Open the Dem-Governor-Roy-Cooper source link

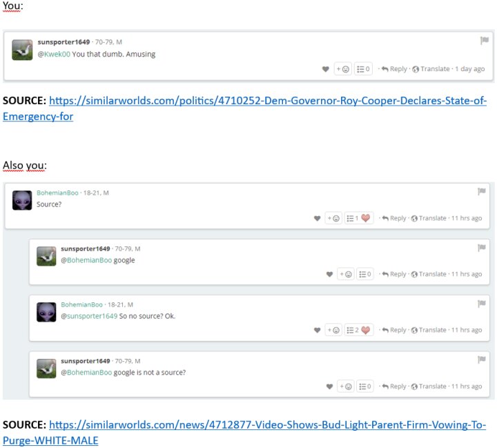tap(244, 108)
